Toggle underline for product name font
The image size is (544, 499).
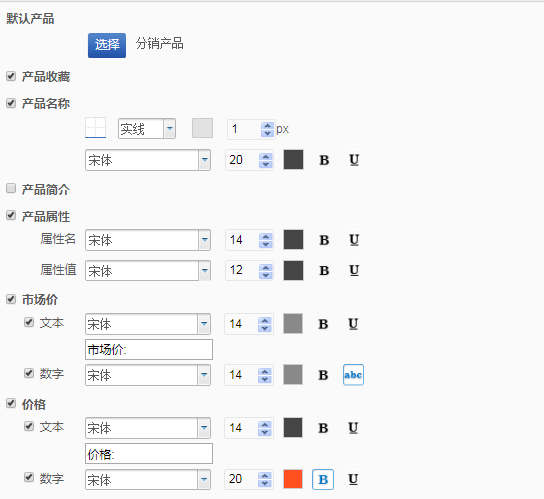[354, 160]
